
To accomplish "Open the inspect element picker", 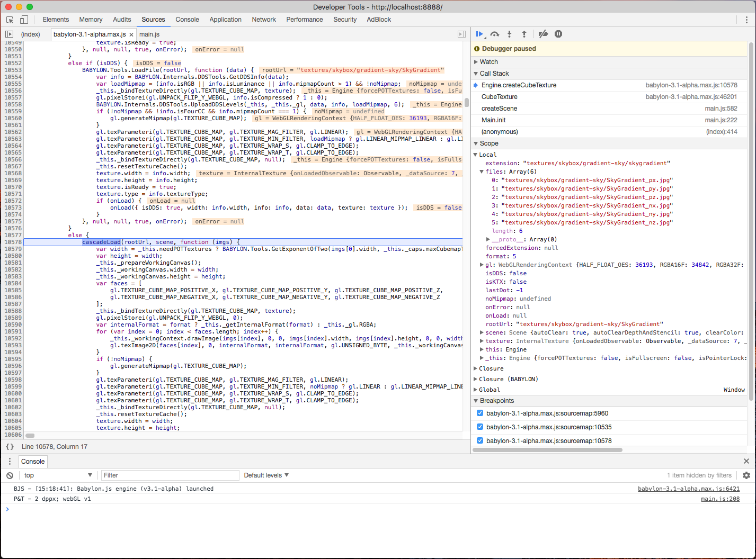I will tap(10, 20).
